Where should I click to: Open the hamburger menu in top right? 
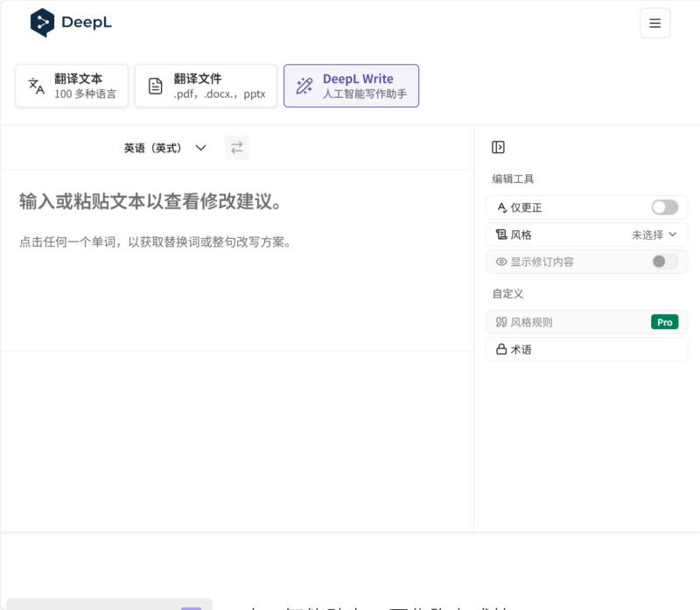(654, 23)
